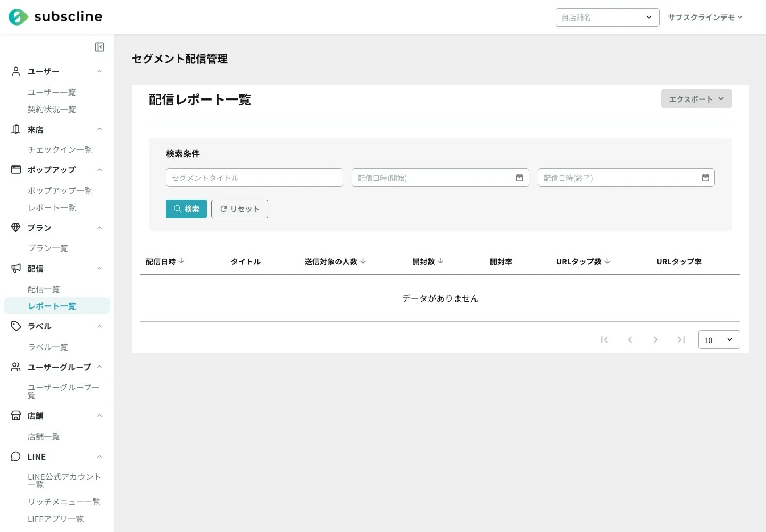The height and width of the screenshot is (532, 766).
Task: Collapse the sidebar with the panel icon
Action: (x=99, y=47)
